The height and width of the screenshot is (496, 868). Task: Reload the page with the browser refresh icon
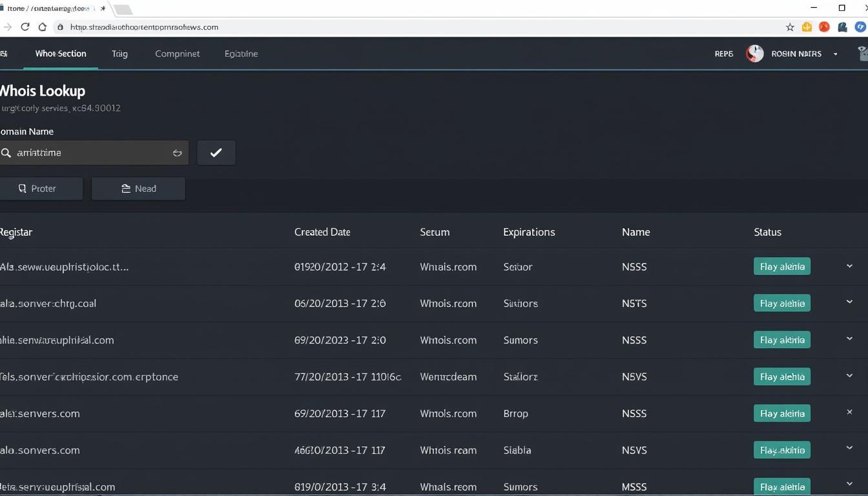(x=25, y=27)
